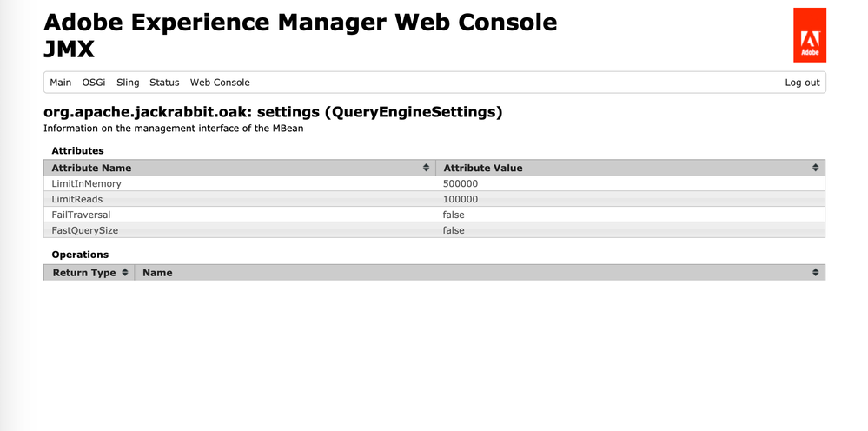
Task: Click the false value for FastQuerySize
Action: pyautogui.click(x=454, y=230)
